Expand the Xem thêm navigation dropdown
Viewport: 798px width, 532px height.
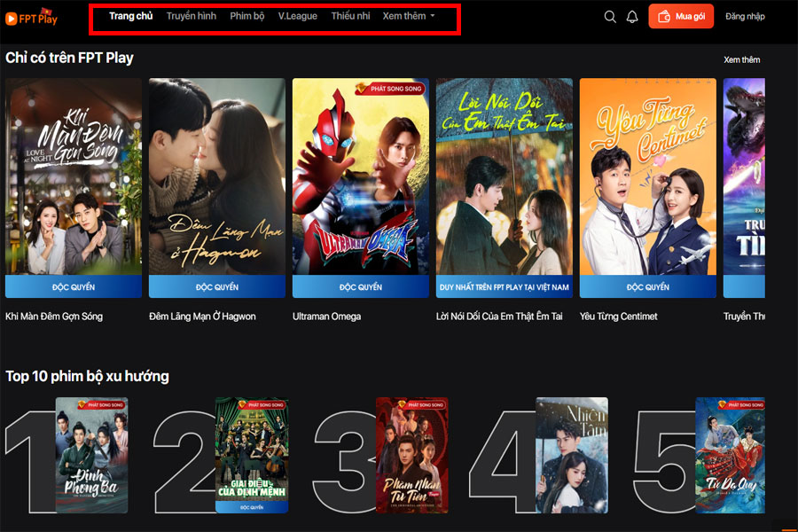[408, 16]
